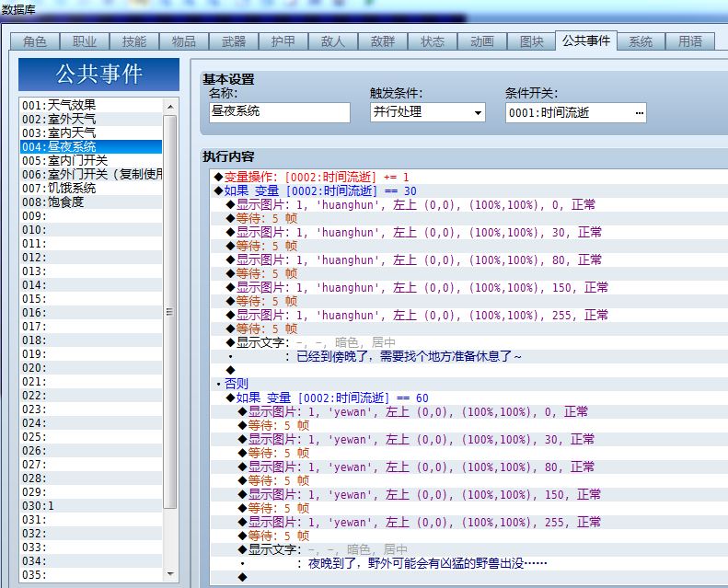Select event 003:室内天气 in list
This screenshot has height=588, width=728.
click(x=91, y=133)
